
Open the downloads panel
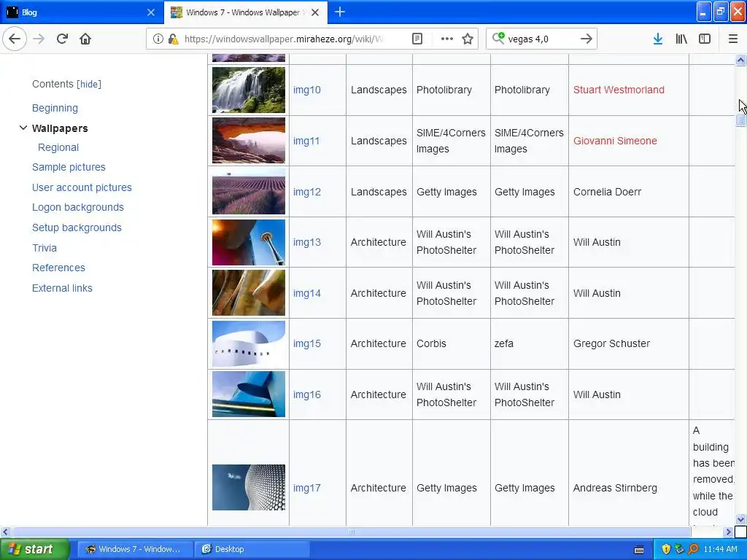tap(658, 39)
